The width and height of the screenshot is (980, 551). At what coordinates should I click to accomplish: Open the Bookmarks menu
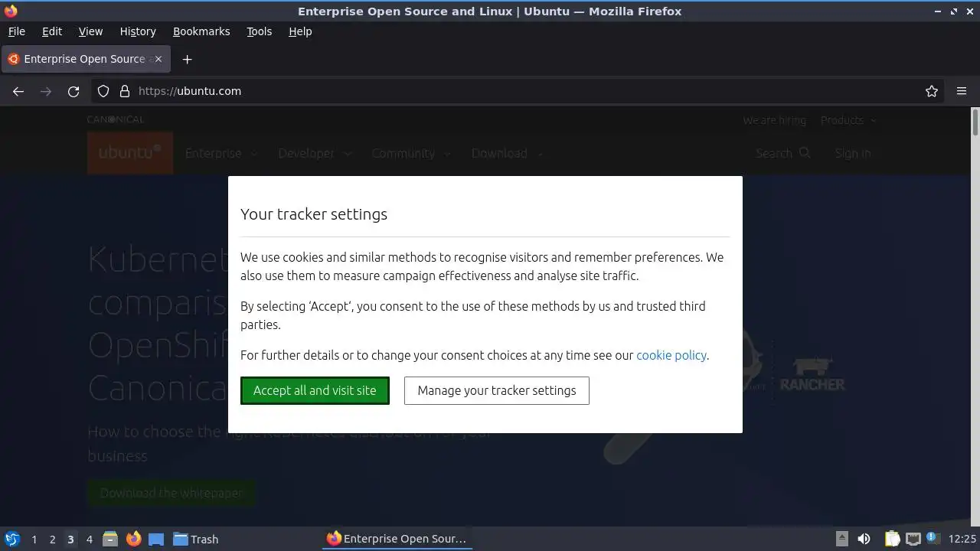coord(201,31)
